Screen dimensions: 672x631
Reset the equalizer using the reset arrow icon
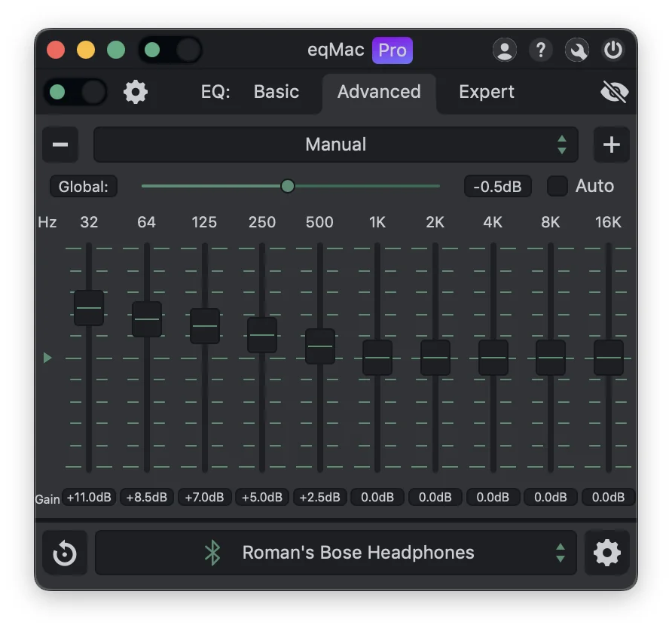tap(64, 552)
